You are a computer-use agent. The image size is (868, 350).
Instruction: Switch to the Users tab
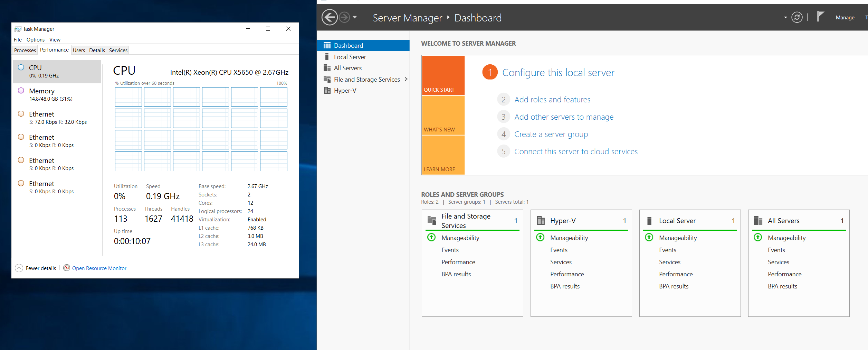tap(79, 50)
